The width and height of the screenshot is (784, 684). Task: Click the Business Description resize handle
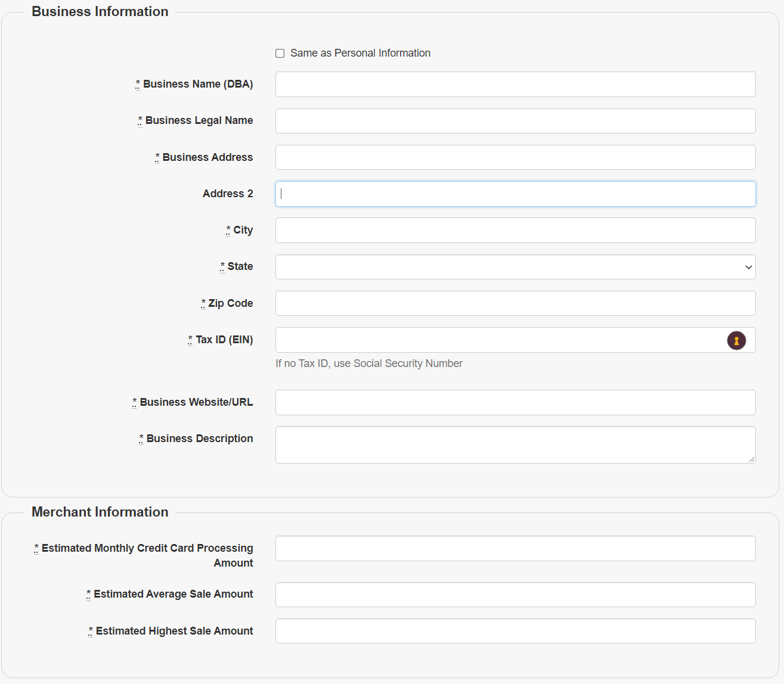coord(752,459)
